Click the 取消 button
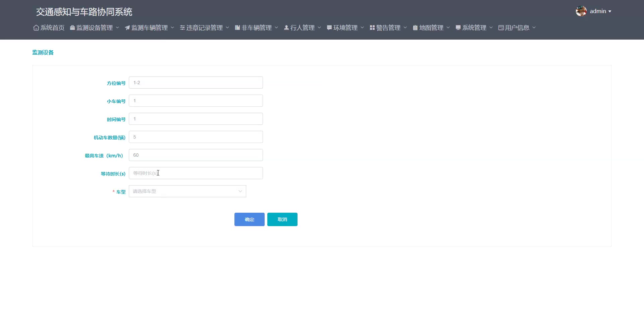This screenshot has height=310, width=644. [282, 219]
